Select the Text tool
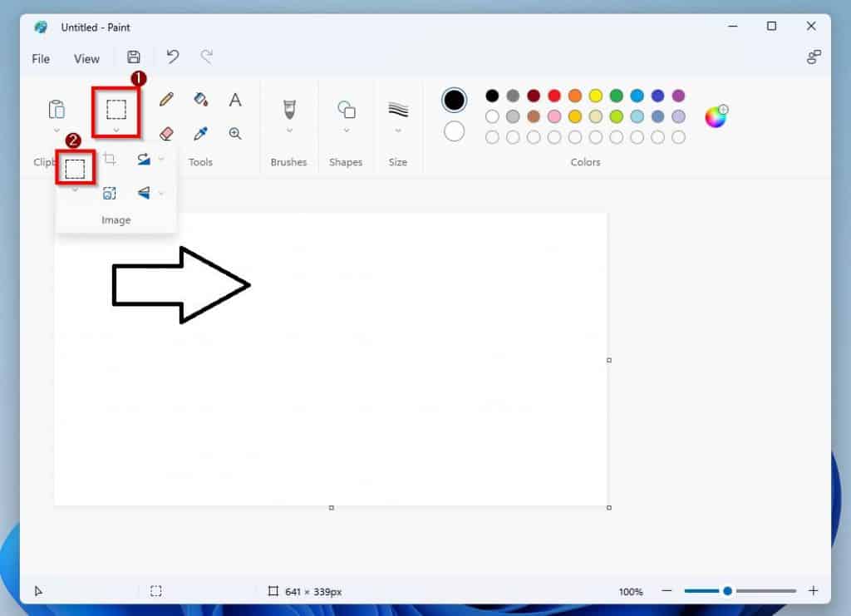This screenshot has height=616, width=851. (x=235, y=99)
